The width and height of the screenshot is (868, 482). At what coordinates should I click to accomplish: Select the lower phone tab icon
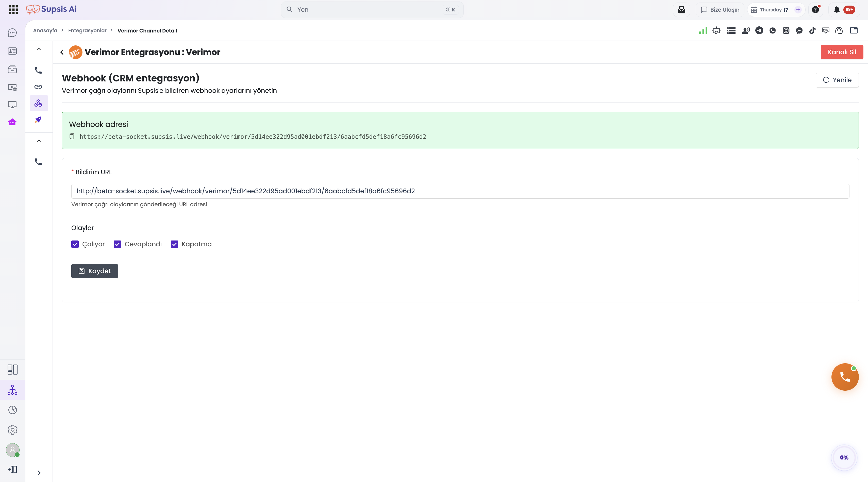point(38,162)
